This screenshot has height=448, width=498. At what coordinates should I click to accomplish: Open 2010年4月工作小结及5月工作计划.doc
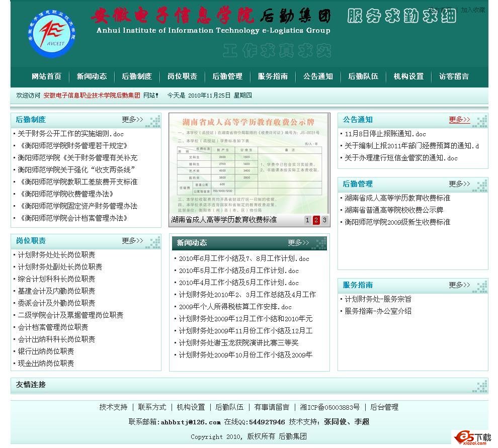(239, 283)
